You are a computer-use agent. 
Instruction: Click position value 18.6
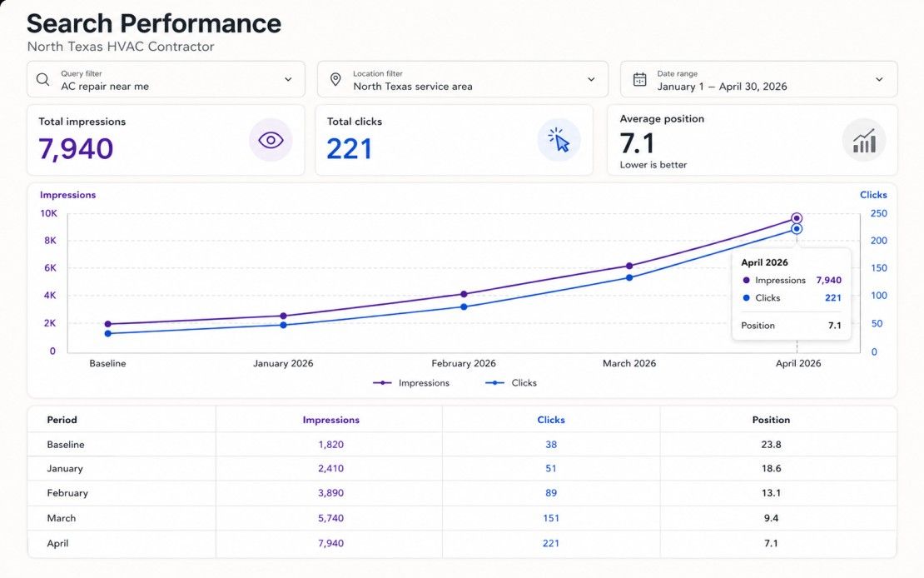pyautogui.click(x=771, y=468)
